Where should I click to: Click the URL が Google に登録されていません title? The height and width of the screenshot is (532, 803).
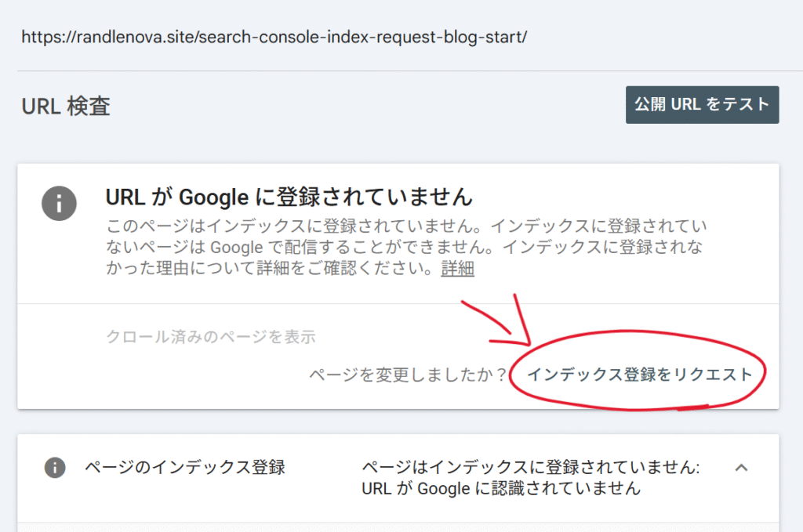[289, 195]
